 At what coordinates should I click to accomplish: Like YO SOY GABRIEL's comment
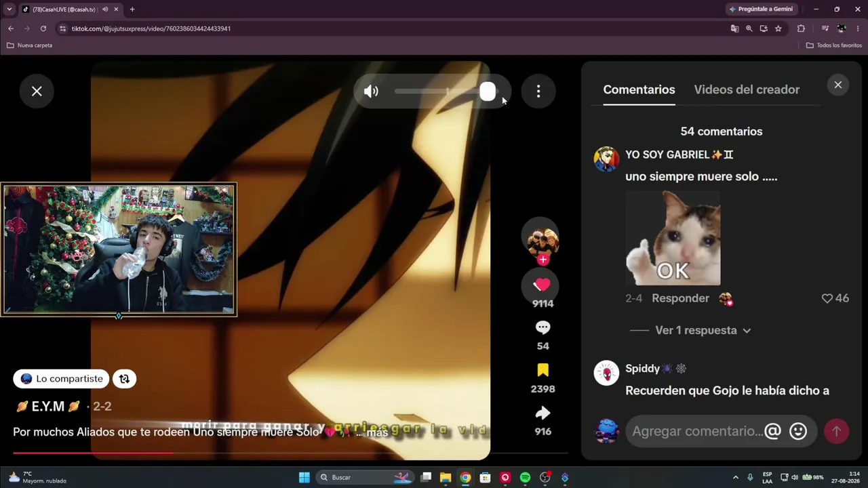click(827, 298)
